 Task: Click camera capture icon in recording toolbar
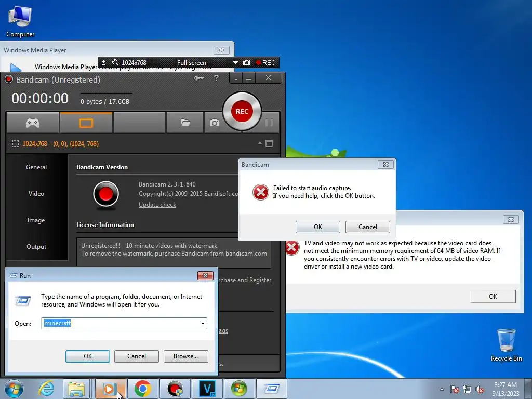tap(247, 62)
